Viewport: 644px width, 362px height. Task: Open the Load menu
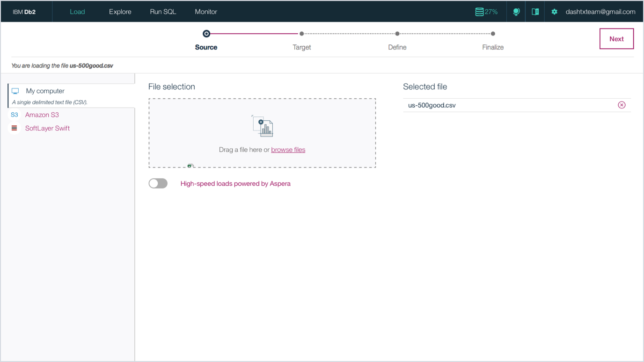77,12
